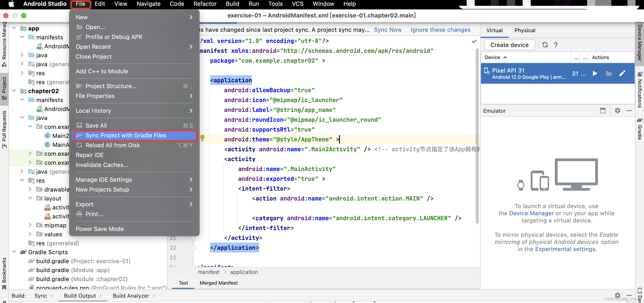Open the Bookmarks sidebar tab

click(x=4, y=273)
